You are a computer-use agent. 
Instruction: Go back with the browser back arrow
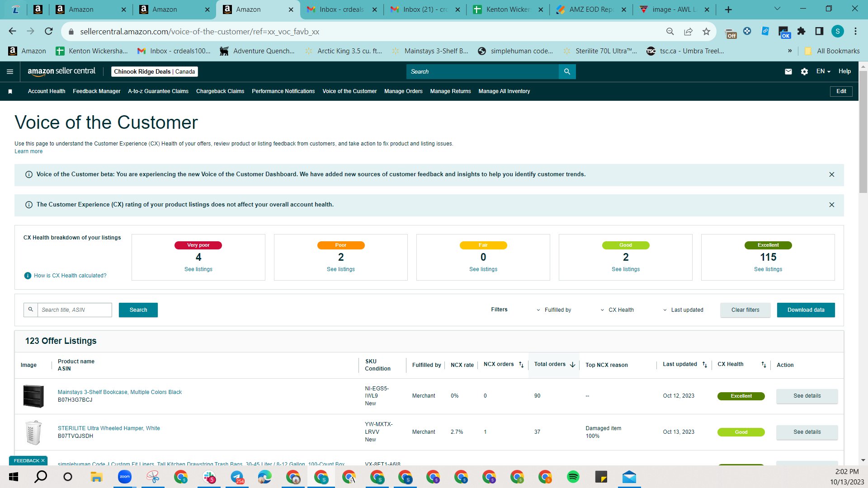click(x=12, y=31)
